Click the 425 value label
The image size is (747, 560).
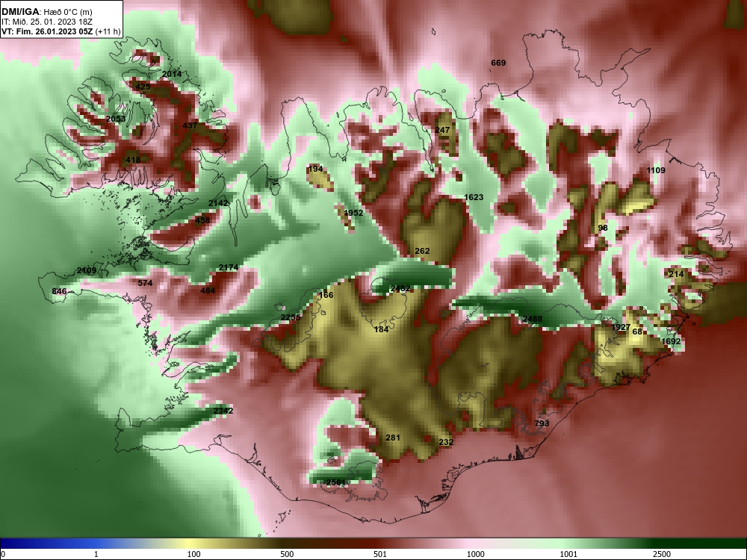coord(143,87)
